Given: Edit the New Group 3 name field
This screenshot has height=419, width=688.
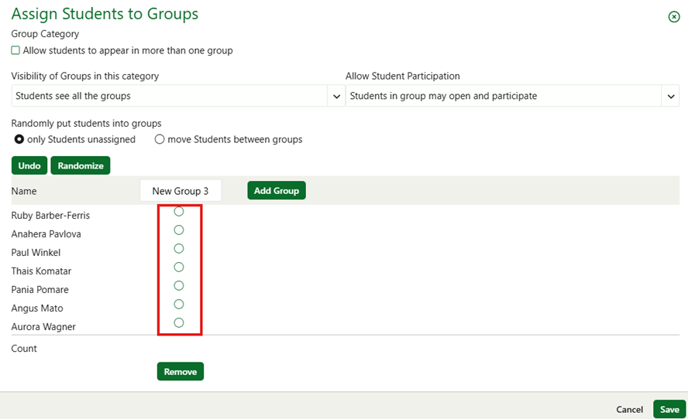Looking at the screenshot, I should click(x=180, y=191).
